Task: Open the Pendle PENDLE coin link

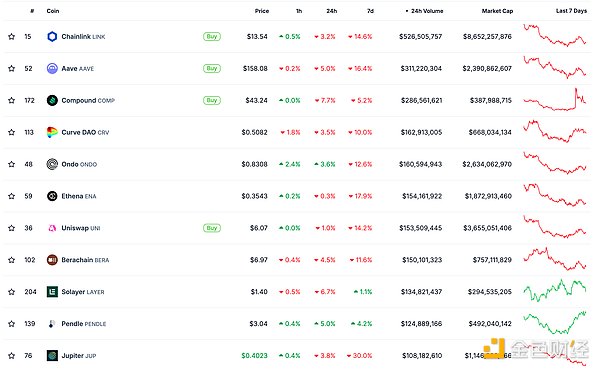Action: click(x=83, y=324)
